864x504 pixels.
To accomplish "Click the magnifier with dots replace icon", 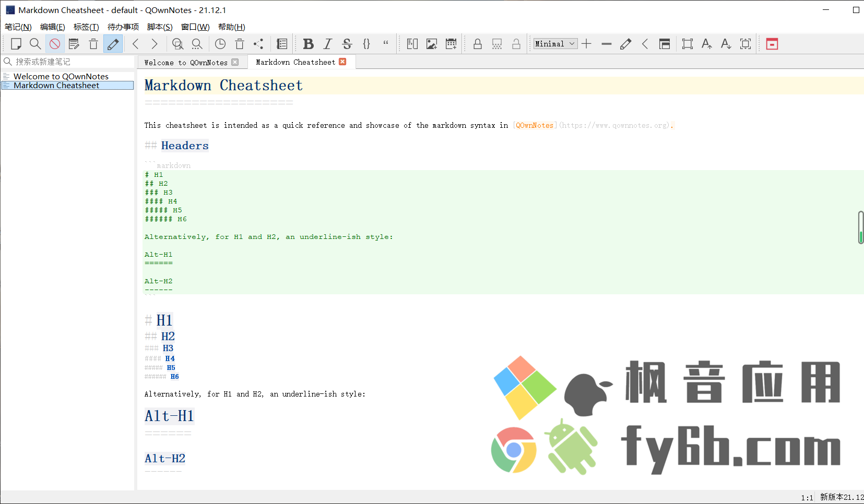I will [x=197, y=44].
